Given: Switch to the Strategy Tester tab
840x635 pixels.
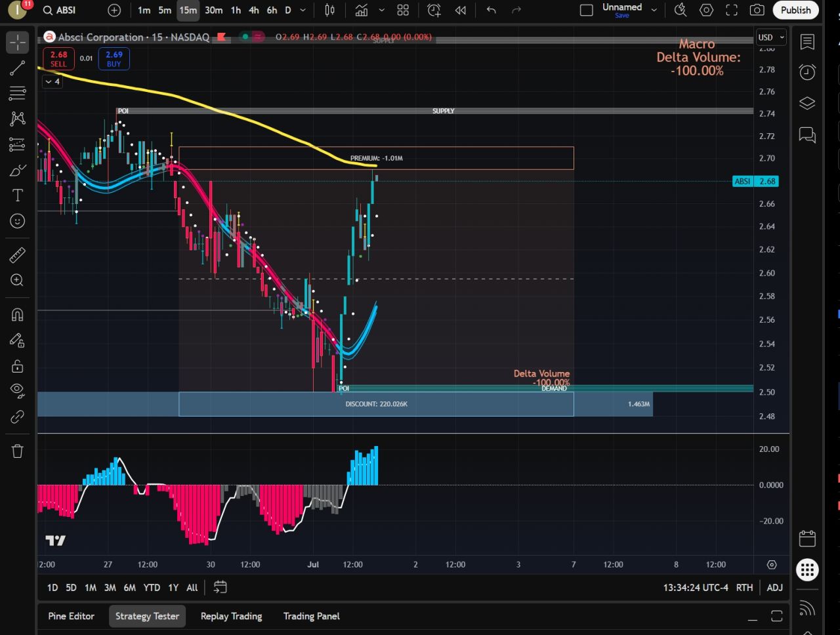Looking at the screenshot, I should [x=147, y=616].
